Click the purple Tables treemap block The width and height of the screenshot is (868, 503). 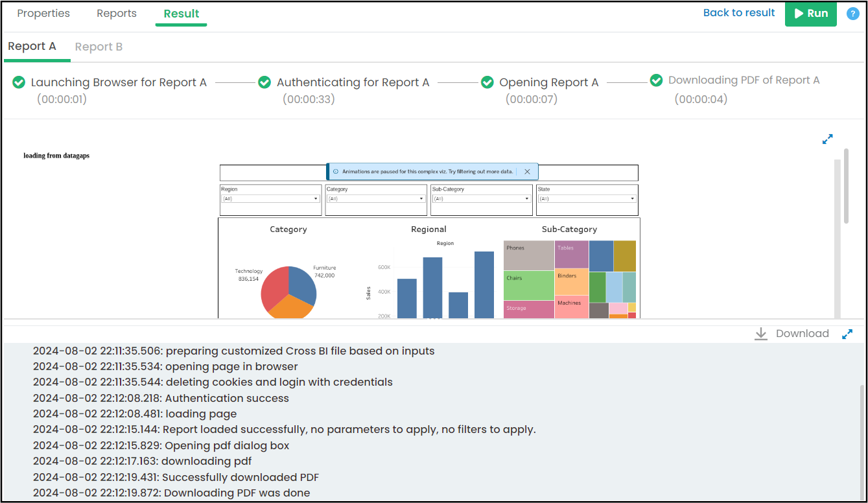pyautogui.click(x=572, y=255)
